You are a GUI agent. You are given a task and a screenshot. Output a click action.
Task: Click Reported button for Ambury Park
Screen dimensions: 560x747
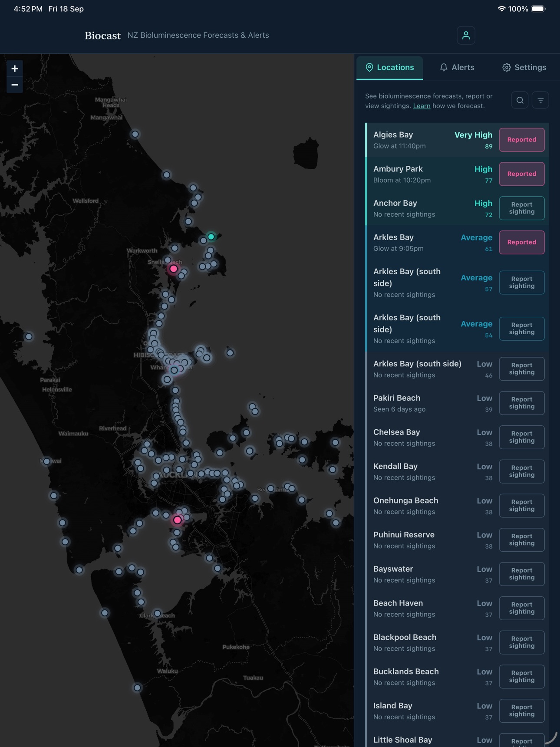click(x=522, y=174)
